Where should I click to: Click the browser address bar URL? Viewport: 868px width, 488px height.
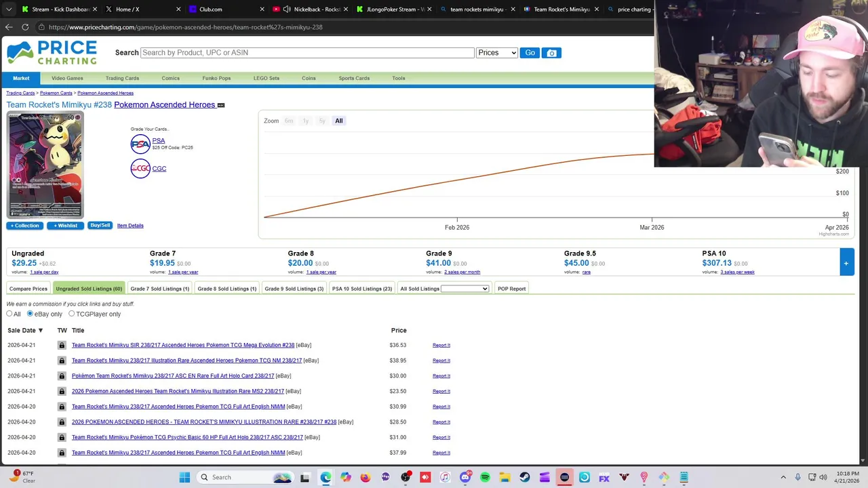pyautogui.click(x=185, y=27)
